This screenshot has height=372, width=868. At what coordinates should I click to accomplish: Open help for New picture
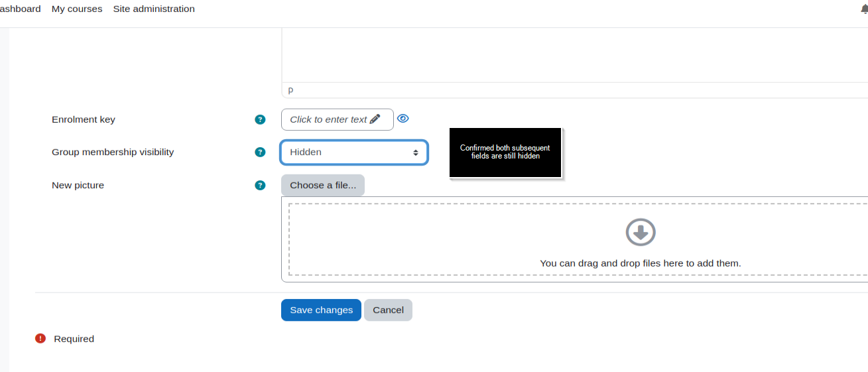coord(260,185)
